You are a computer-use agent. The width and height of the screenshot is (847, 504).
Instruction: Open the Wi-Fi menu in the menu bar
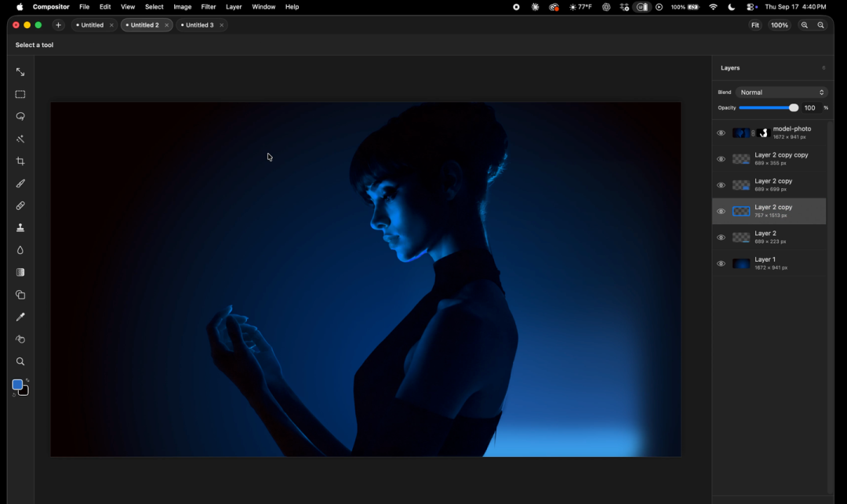[713, 7]
